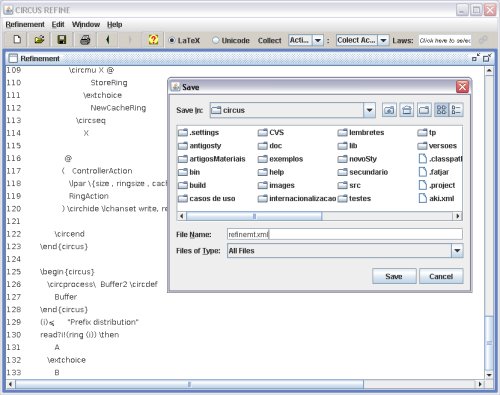Select the help folder
This screenshot has width=500, height=395.
coord(271,172)
